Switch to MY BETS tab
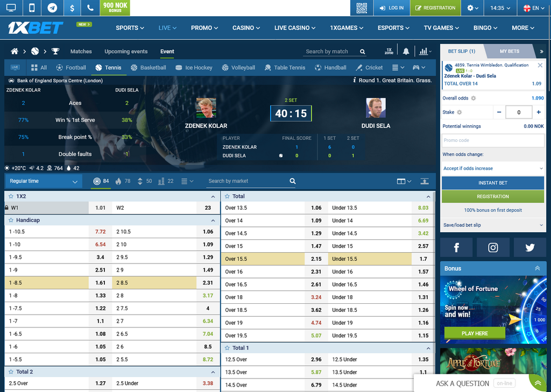This screenshot has width=551, height=392. 509,52
